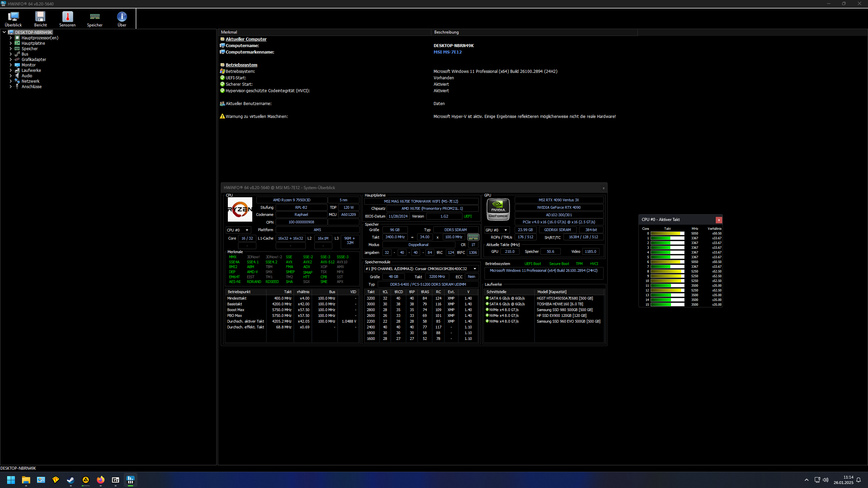Click the HP SSD EX900 120GB drive row
The width and height of the screenshot is (868, 488).
point(544,316)
